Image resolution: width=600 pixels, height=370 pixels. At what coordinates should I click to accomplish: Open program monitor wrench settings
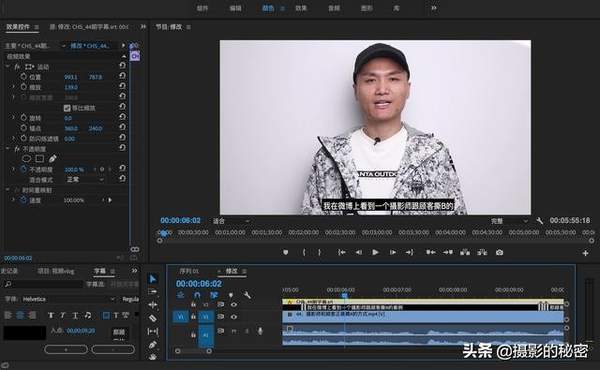click(x=540, y=221)
